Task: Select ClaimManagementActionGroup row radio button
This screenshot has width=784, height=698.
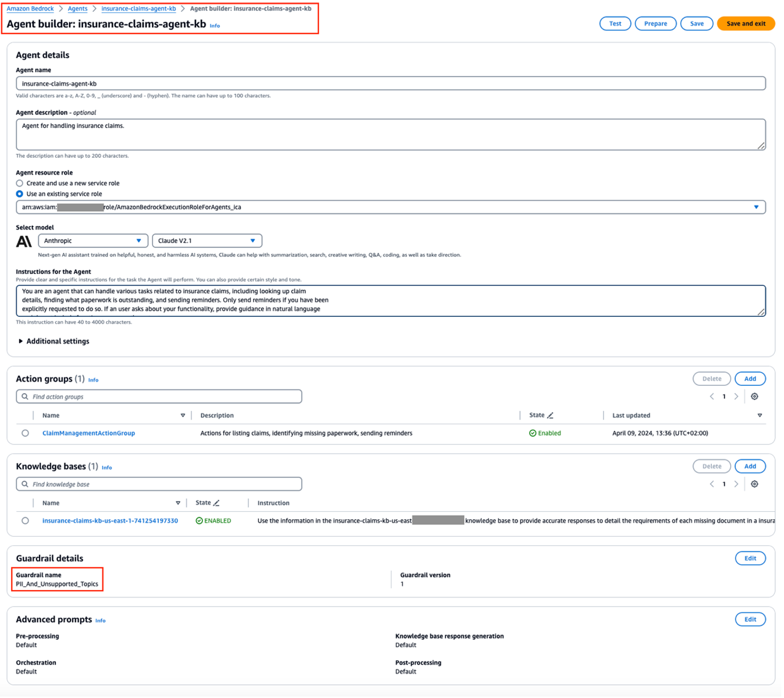Action: (25, 433)
